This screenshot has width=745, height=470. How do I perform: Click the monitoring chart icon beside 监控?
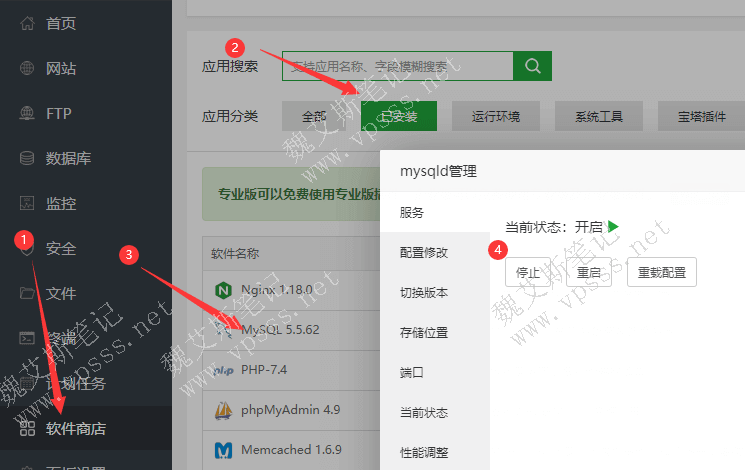pos(27,203)
